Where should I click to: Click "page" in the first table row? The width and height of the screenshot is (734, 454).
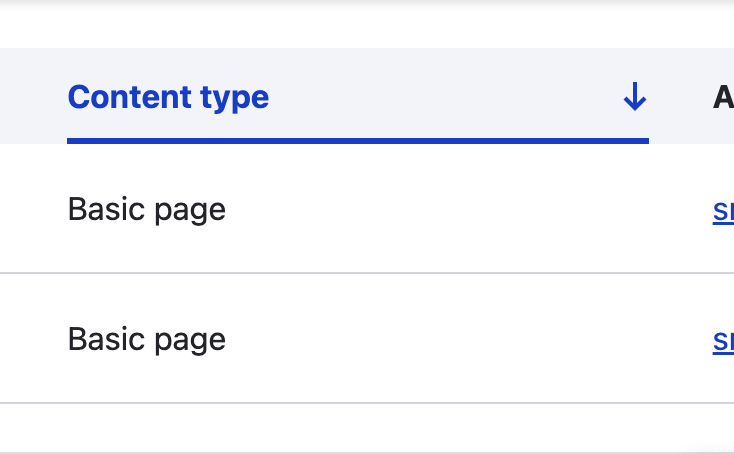pyautogui.click(x=190, y=212)
